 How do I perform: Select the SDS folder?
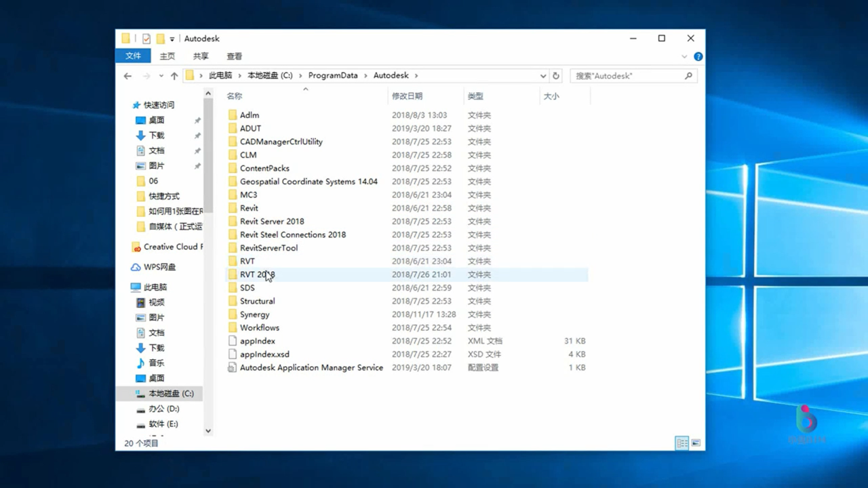click(248, 288)
